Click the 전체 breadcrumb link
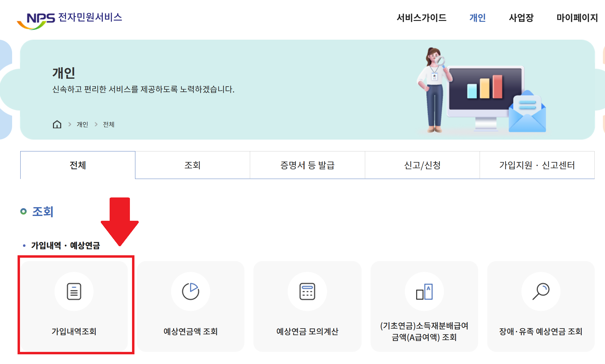The height and width of the screenshot is (364, 605). point(109,124)
